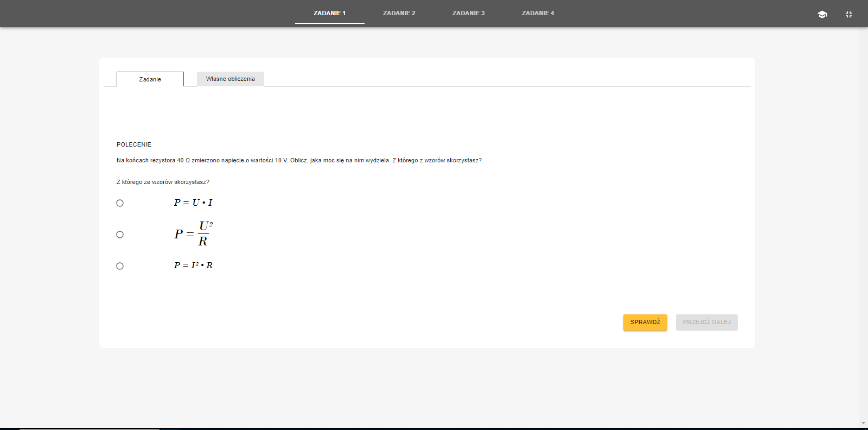
Task: Exit fullscreen using the collapse icon
Action: (848, 15)
